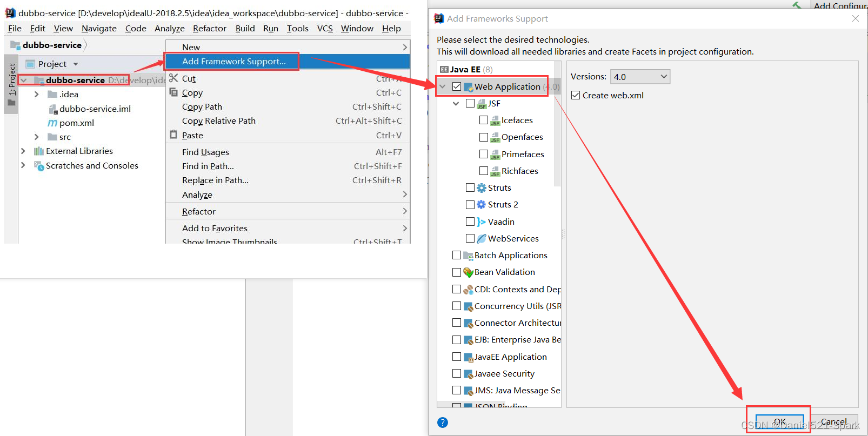This screenshot has width=868, height=436.
Task: Tick the Vaadin checkbox
Action: (470, 222)
